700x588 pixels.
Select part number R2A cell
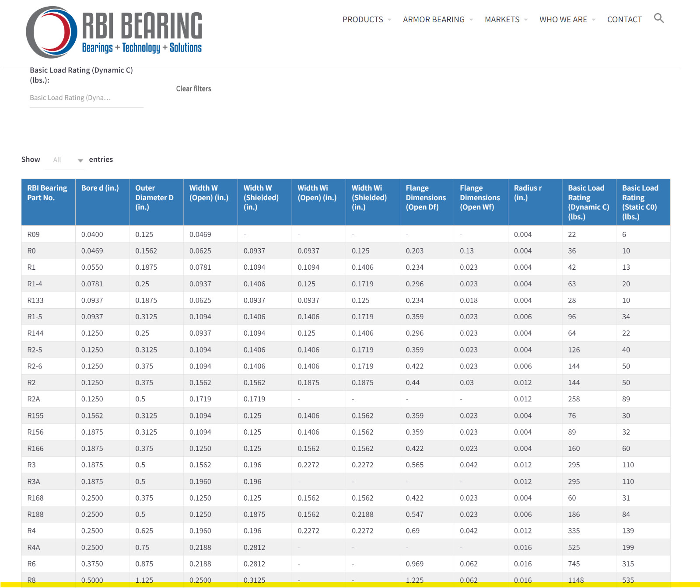click(48, 399)
